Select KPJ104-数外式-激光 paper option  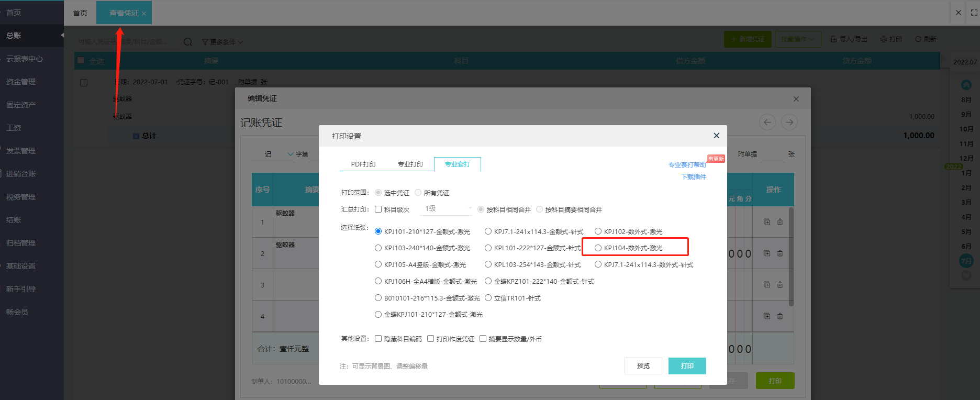pos(598,248)
